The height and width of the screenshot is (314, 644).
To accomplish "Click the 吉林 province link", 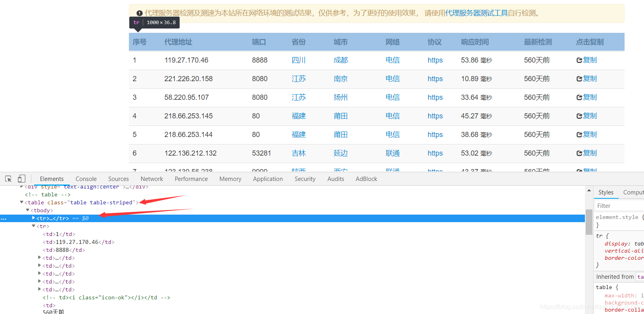I will pos(299,153).
